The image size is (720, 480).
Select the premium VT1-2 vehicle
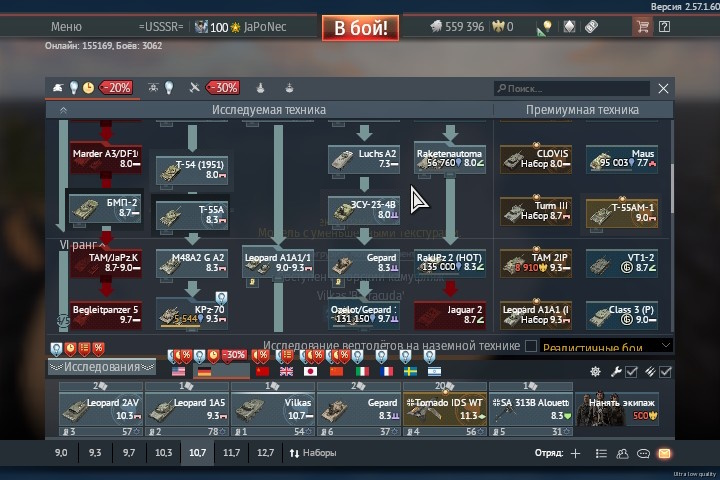[x=622, y=263]
